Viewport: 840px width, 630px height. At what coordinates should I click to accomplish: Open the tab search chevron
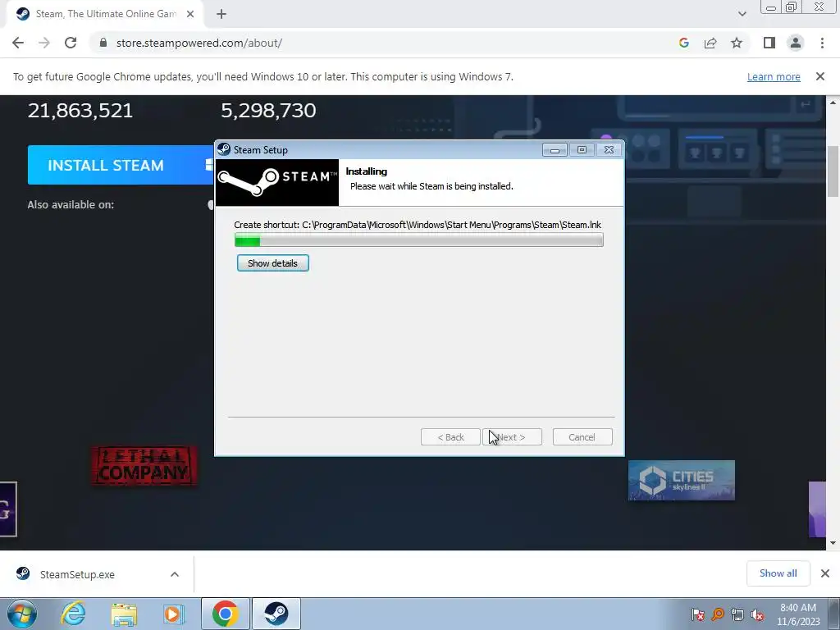742,14
